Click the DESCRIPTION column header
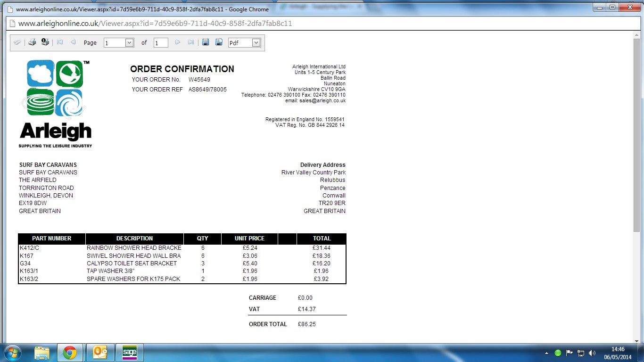The image size is (644, 362). click(x=135, y=239)
